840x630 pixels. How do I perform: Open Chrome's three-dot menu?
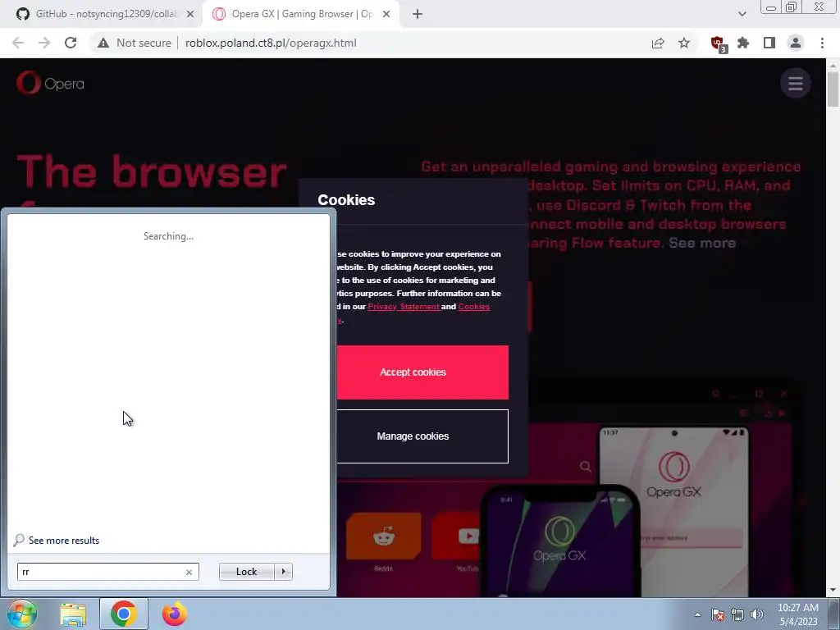(x=822, y=43)
